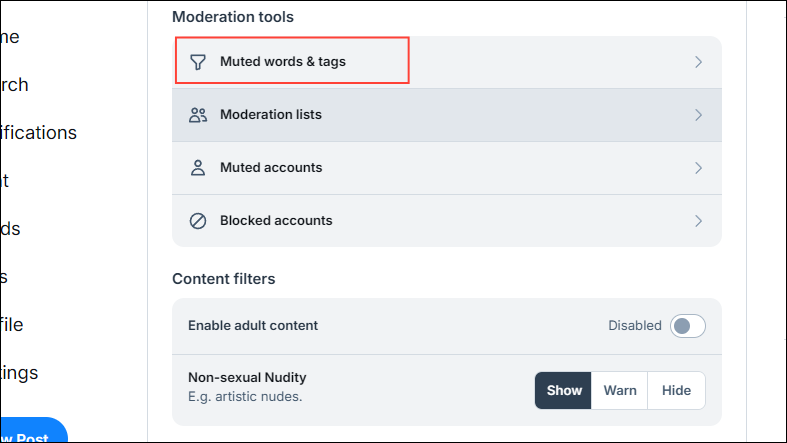Select Show for Non-sexual Nudity

point(564,391)
